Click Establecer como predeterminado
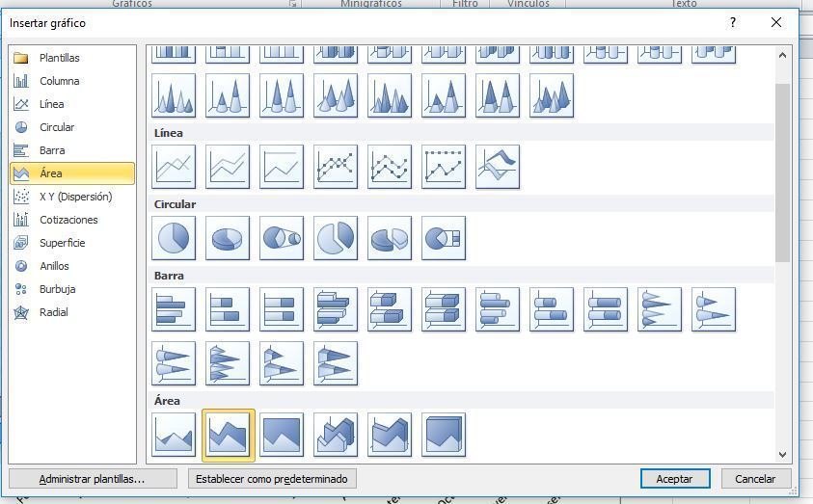 pos(272,479)
